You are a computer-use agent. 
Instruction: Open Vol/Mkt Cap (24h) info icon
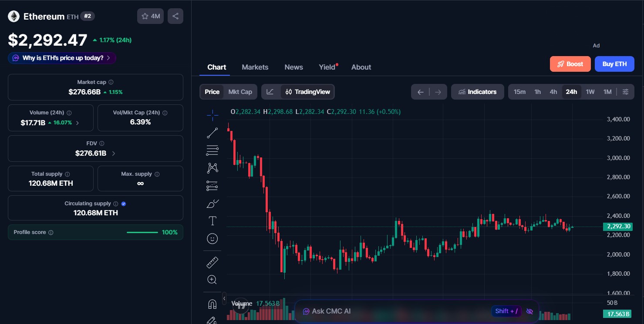tap(165, 113)
